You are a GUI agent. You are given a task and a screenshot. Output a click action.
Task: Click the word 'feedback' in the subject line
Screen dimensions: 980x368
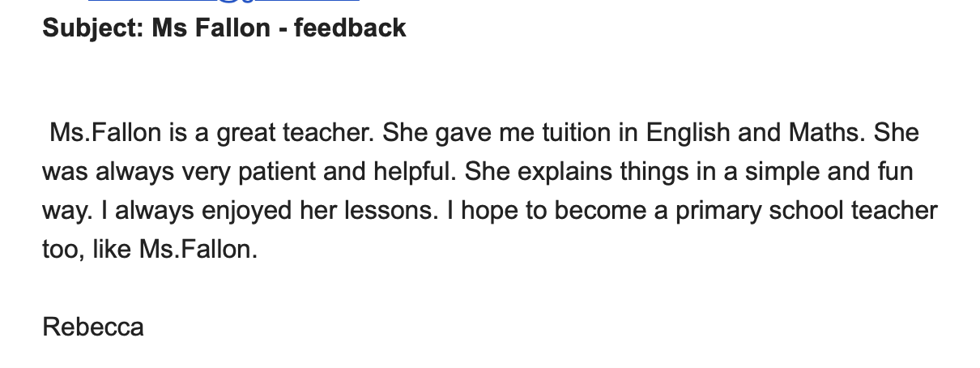click(x=350, y=28)
